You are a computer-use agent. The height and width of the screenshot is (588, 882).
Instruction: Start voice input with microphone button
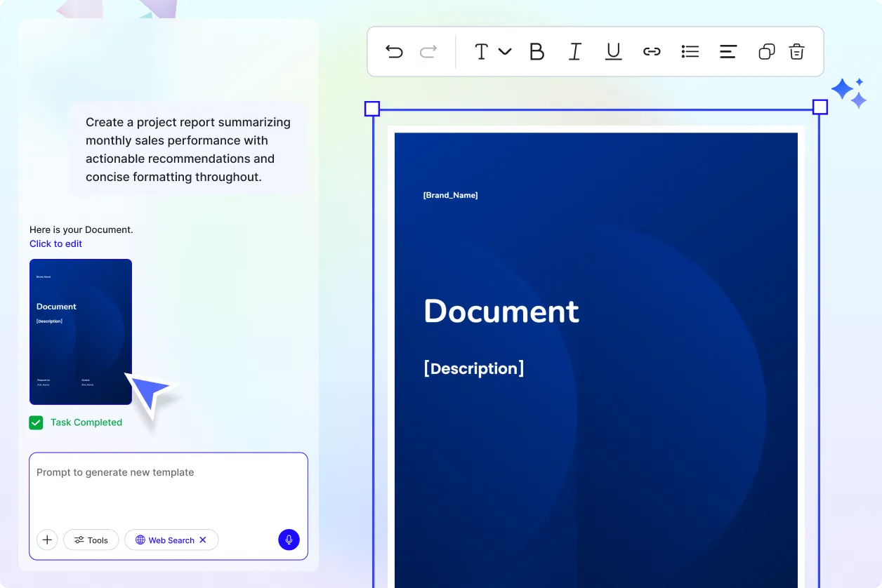tap(289, 540)
